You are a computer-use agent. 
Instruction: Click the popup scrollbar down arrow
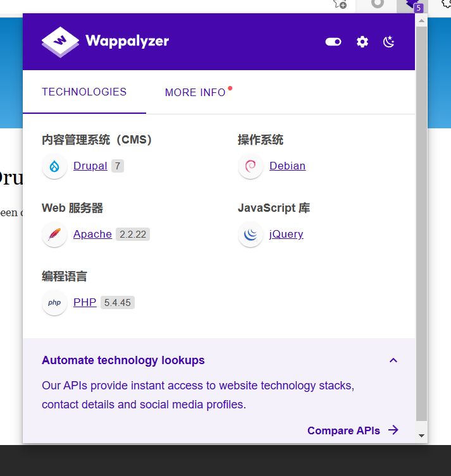click(x=421, y=436)
